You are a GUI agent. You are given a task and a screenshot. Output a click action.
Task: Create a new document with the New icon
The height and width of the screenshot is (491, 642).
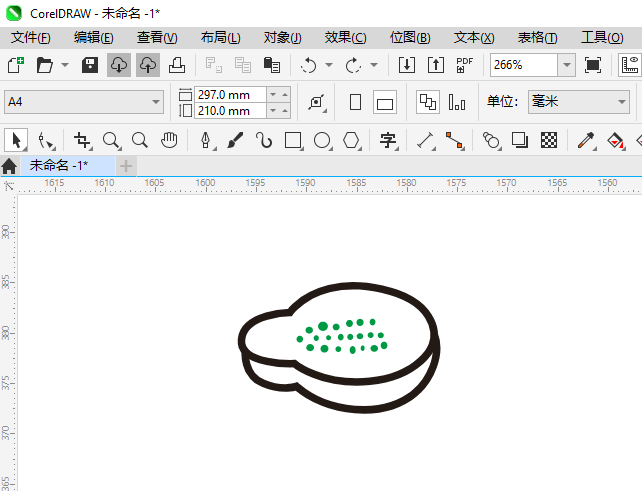(16, 65)
